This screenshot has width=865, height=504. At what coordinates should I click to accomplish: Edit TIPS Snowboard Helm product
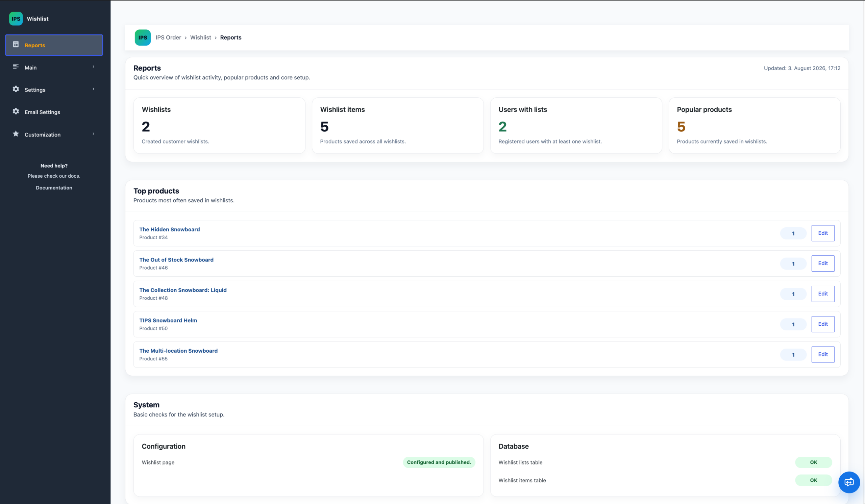pos(823,324)
